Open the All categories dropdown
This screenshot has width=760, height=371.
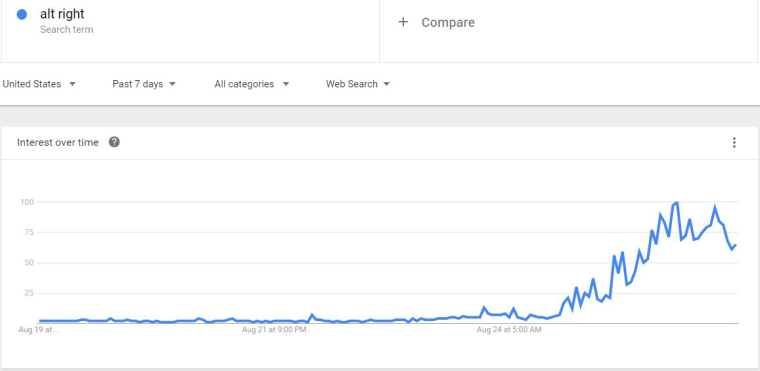(x=252, y=84)
